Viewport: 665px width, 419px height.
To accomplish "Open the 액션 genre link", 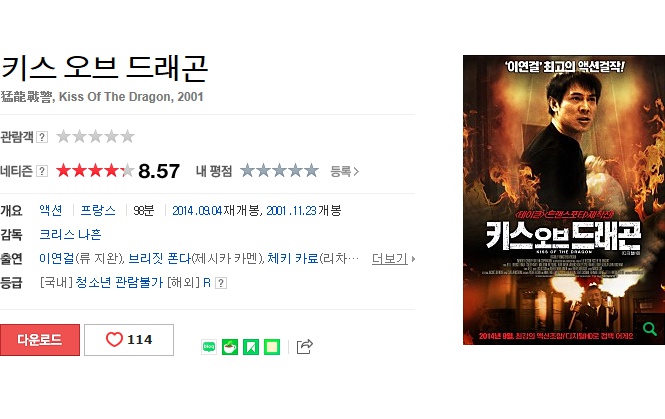I will point(51,210).
